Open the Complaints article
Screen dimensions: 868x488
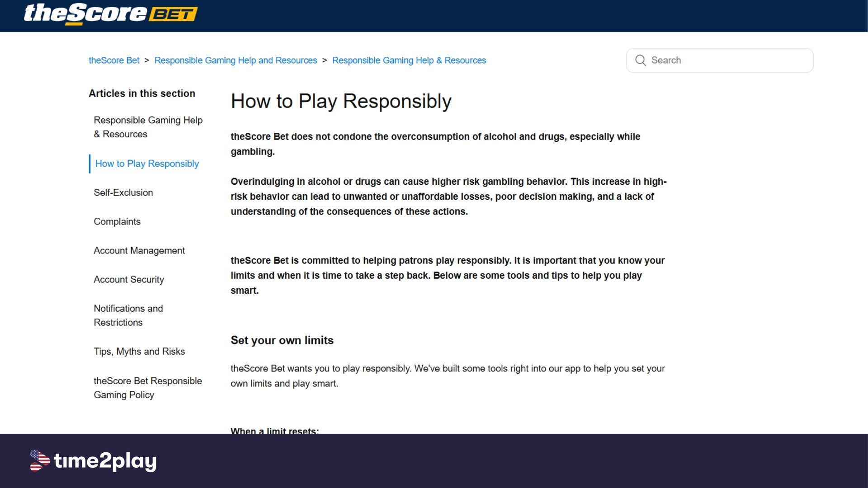(x=117, y=221)
